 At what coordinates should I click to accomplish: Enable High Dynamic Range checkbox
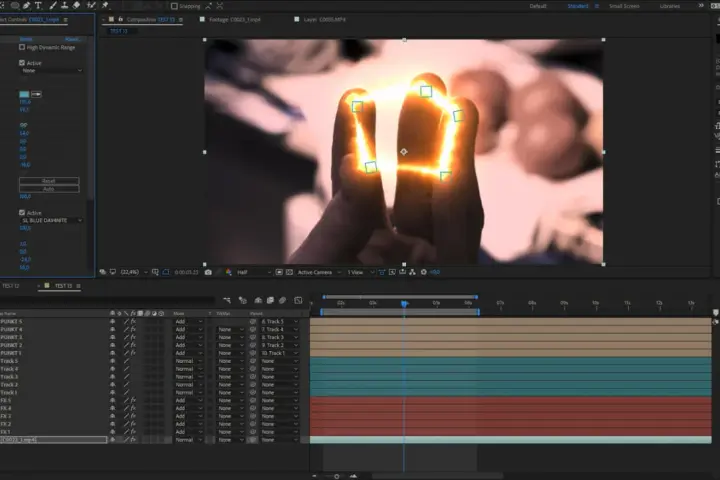point(22,47)
